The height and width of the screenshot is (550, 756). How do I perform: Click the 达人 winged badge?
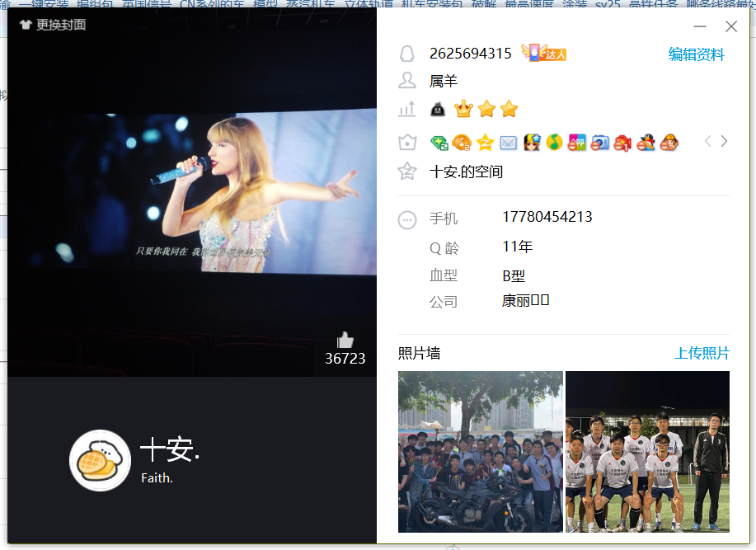tap(543, 53)
